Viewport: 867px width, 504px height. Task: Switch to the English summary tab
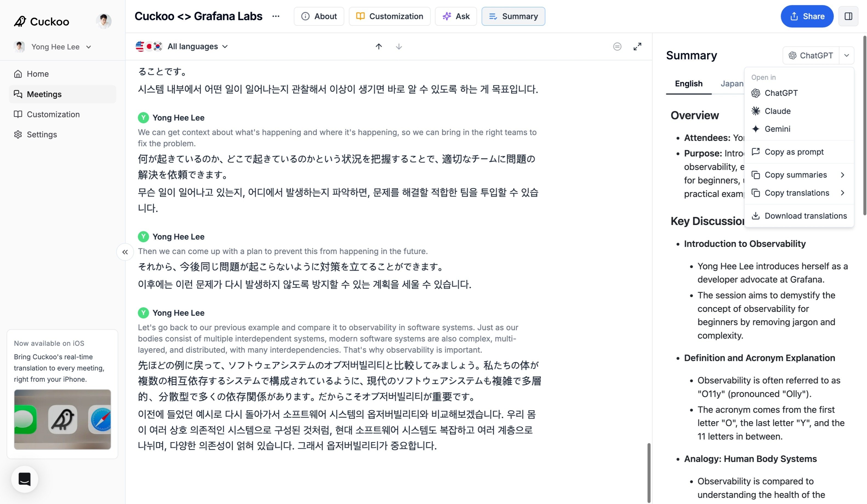[x=688, y=84]
